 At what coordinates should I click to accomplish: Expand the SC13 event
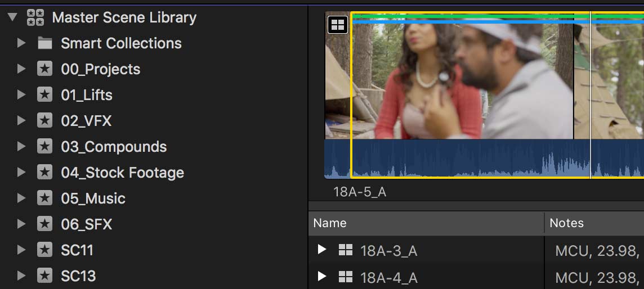click(x=21, y=276)
